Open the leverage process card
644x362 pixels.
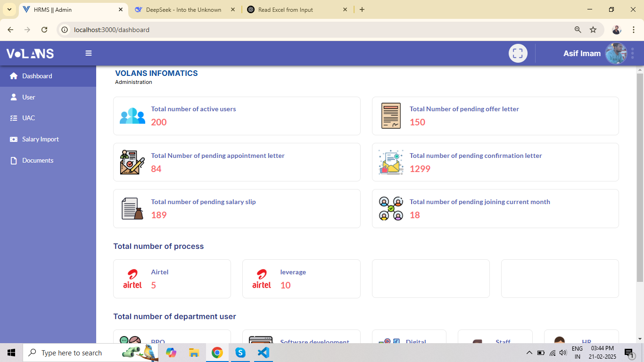pos(301,279)
